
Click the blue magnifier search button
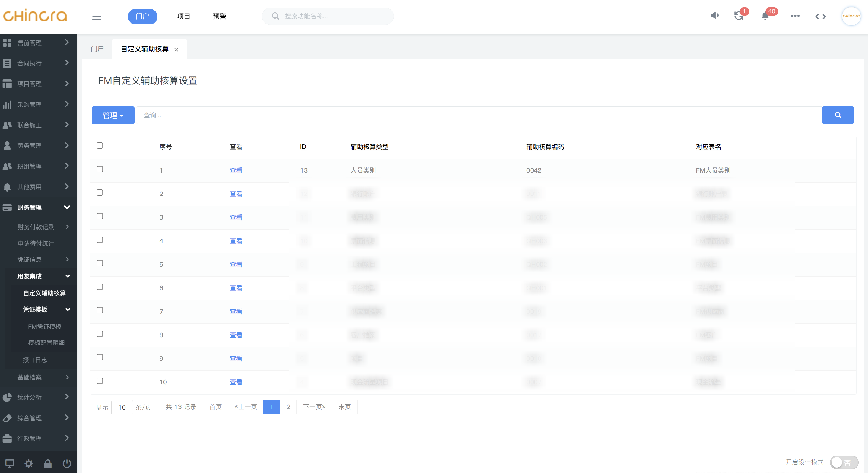[x=838, y=115]
